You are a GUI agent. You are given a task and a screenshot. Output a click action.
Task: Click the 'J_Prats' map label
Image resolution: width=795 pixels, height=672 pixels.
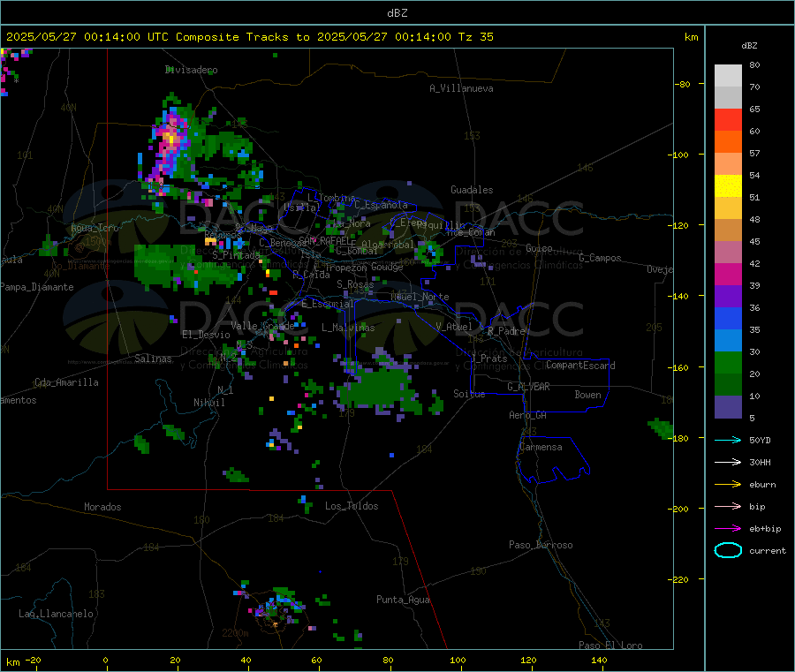click(x=488, y=358)
